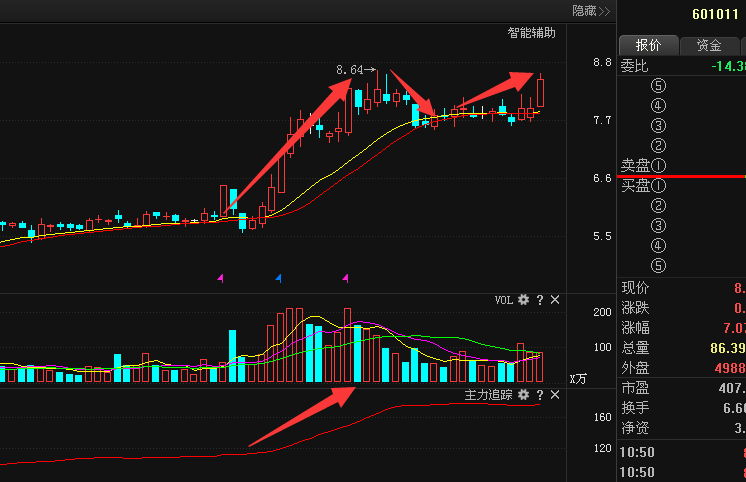Open help for the VOL indicator
This screenshot has width=746, height=482.
click(540, 300)
